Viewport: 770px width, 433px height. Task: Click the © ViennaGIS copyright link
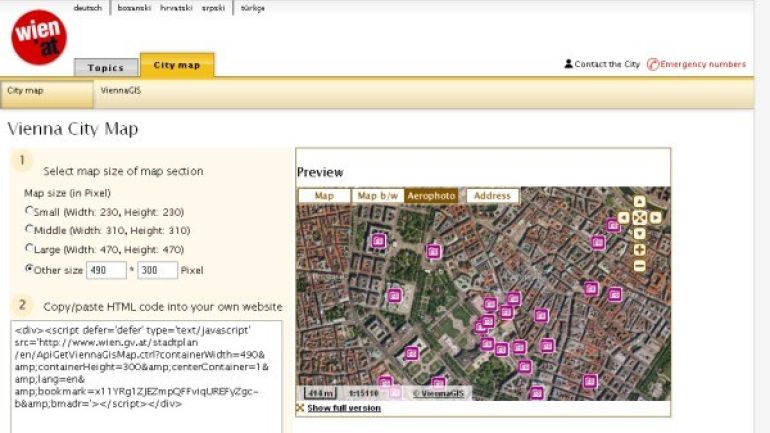[x=438, y=393]
